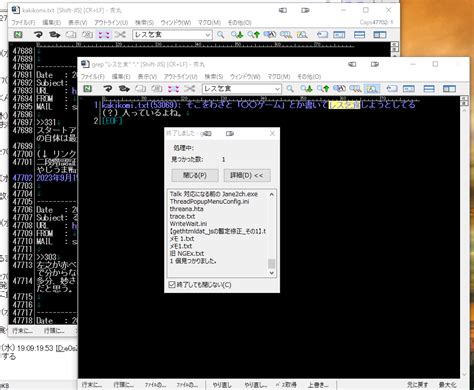Viewport: 474px width, 390px height.
Task: Click vertical split icon in kakikomi.txt toolbar
Action: (380, 34)
